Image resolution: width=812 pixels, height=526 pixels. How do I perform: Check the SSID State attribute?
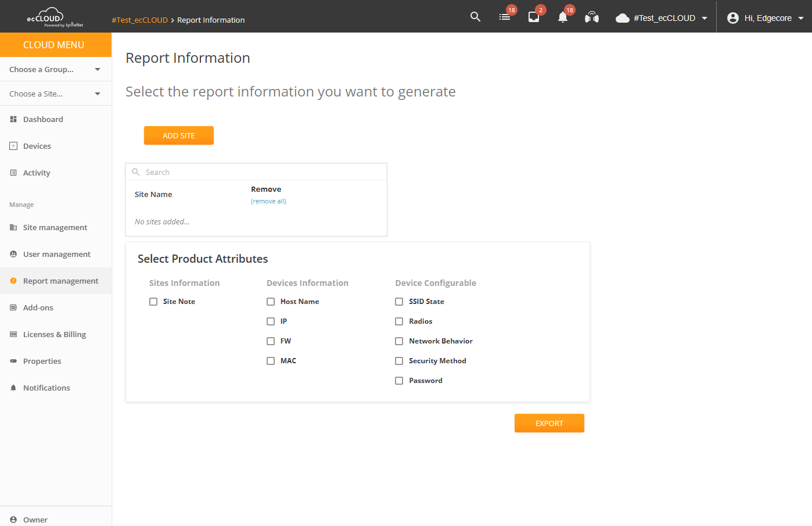[399, 301]
